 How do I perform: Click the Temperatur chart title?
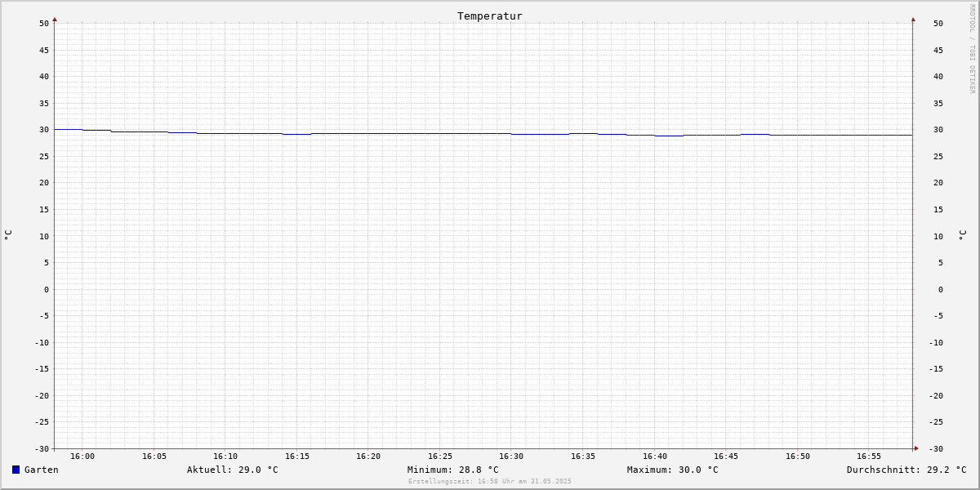[490, 16]
